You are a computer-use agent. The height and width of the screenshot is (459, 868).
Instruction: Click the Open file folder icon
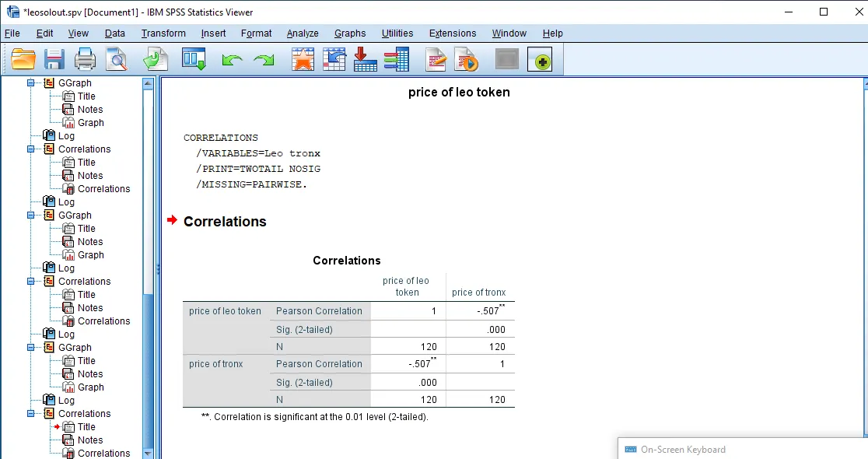click(x=23, y=59)
